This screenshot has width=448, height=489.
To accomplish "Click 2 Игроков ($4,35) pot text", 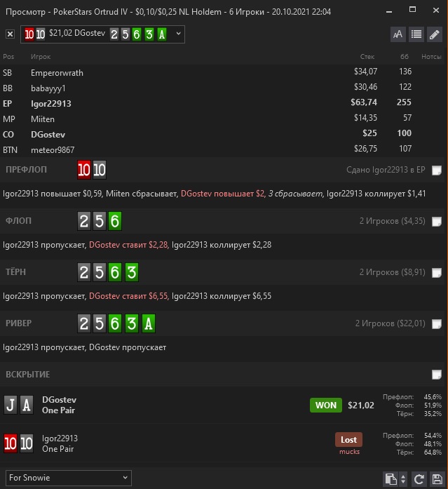I will coord(392,221).
